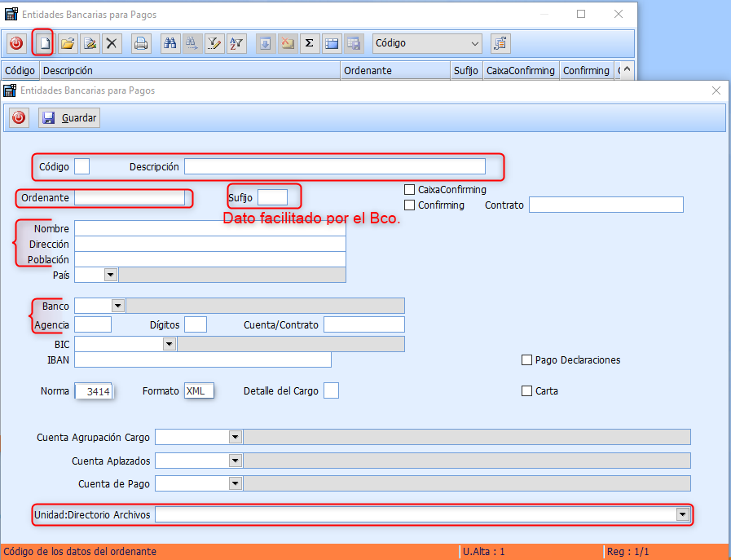The image size is (731, 560).
Task: Click the binoculars search icon
Action: tap(170, 43)
